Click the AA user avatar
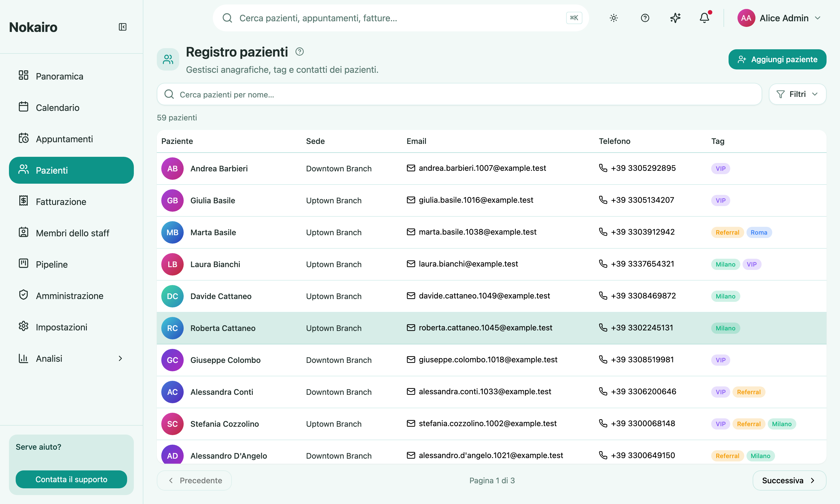 (746, 18)
